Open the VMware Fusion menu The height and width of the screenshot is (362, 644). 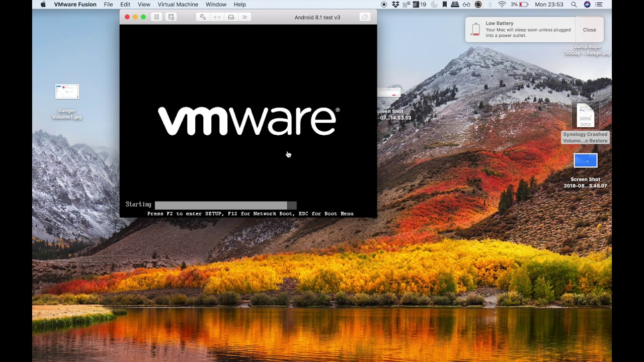click(75, 5)
